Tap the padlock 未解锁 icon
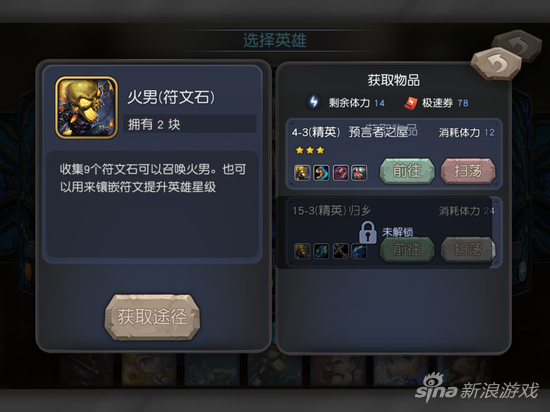 [x=368, y=232]
